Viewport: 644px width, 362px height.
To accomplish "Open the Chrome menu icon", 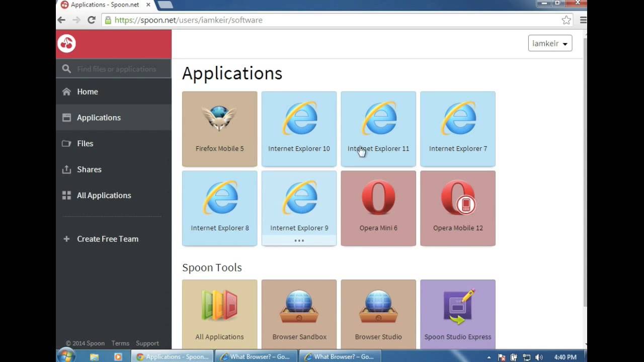I will click(583, 20).
